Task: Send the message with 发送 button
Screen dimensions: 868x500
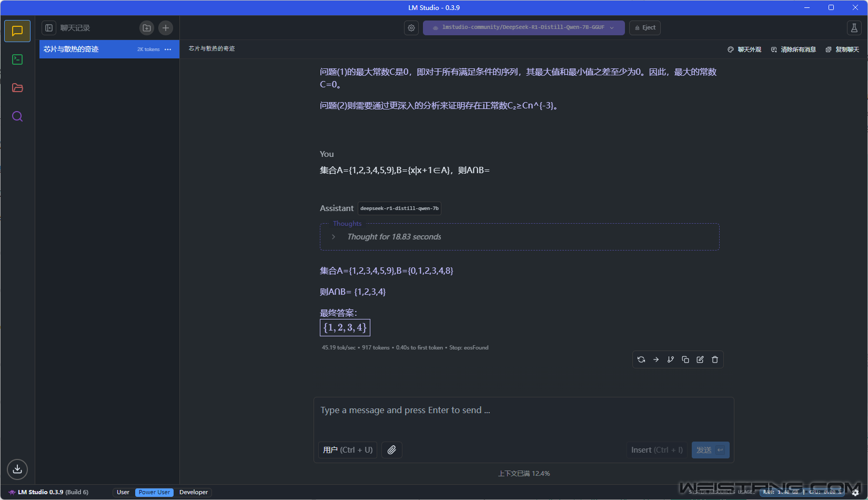Action: (711, 450)
